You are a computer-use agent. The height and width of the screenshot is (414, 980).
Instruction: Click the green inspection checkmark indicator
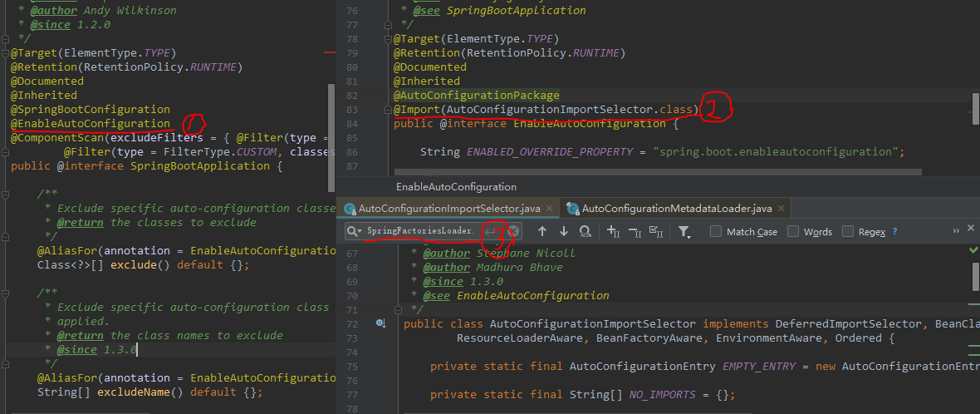pyautogui.click(x=973, y=250)
